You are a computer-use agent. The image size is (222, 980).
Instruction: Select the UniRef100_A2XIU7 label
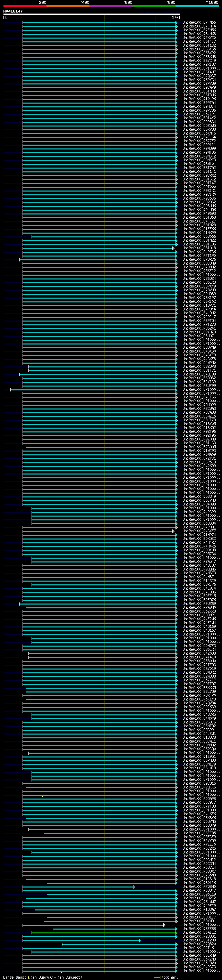click(199, 64)
